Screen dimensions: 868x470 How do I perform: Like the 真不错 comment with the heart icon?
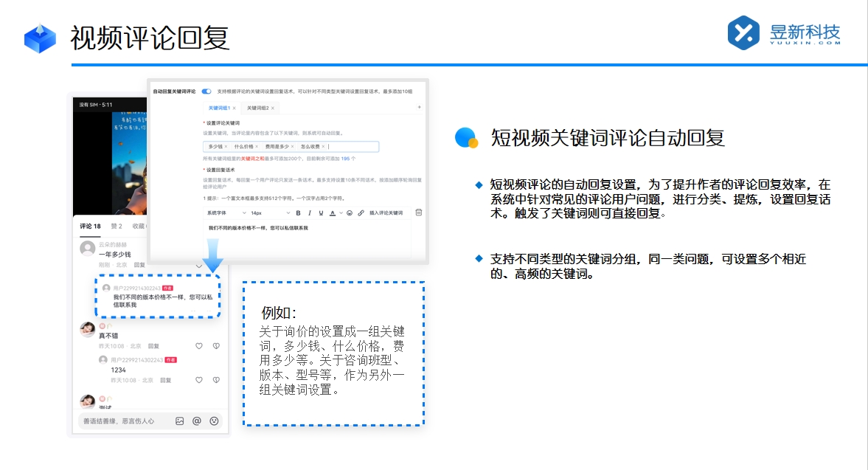click(x=199, y=346)
